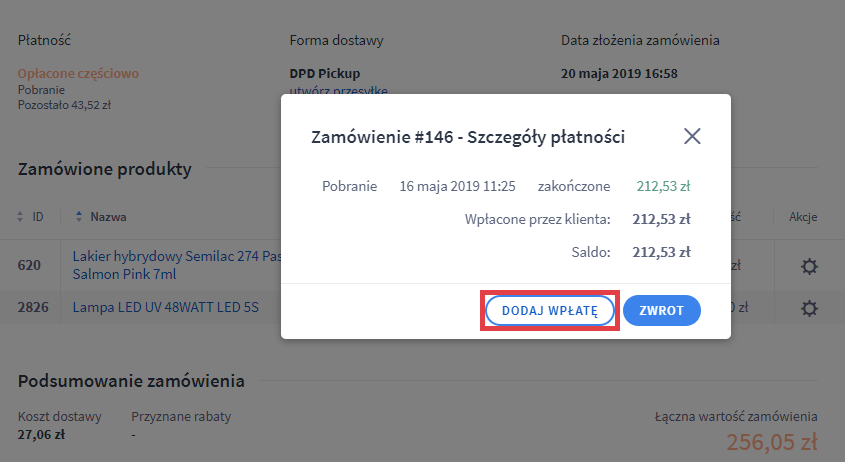The image size is (845, 462).
Task: Click the green 212,53 zł amount
Action: tap(663, 186)
